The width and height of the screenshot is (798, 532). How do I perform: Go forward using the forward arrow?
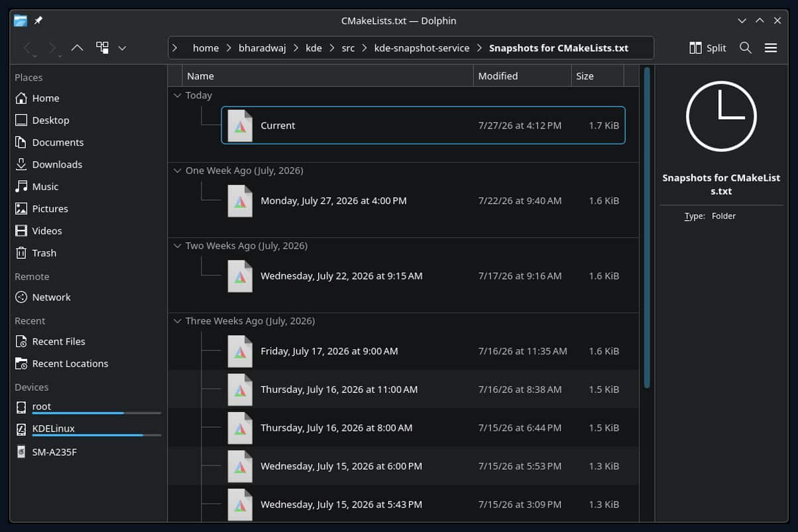tap(52, 48)
